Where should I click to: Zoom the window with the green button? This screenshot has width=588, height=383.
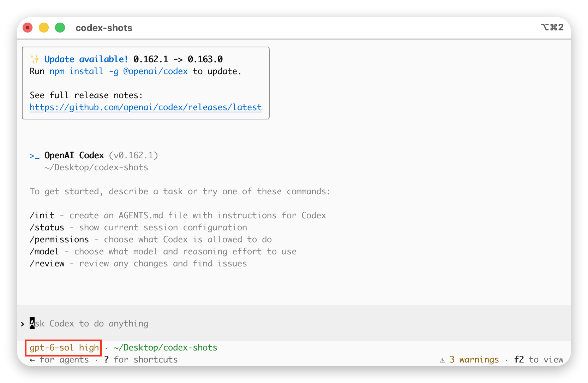pyautogui.click(x=60, y=28)
